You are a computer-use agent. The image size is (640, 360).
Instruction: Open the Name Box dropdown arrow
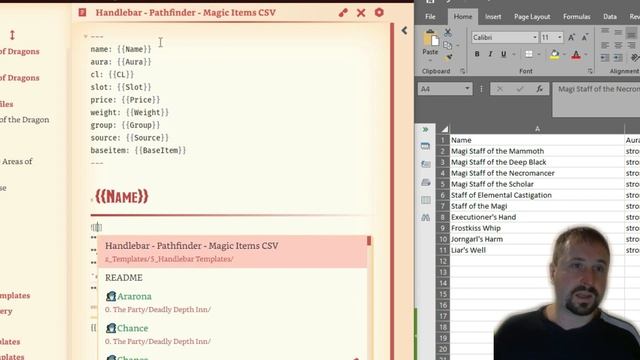pos(467,89)
